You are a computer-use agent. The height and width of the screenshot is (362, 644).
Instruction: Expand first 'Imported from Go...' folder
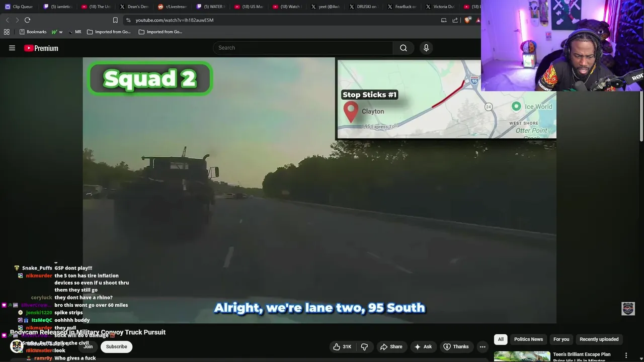click(109, 32)
